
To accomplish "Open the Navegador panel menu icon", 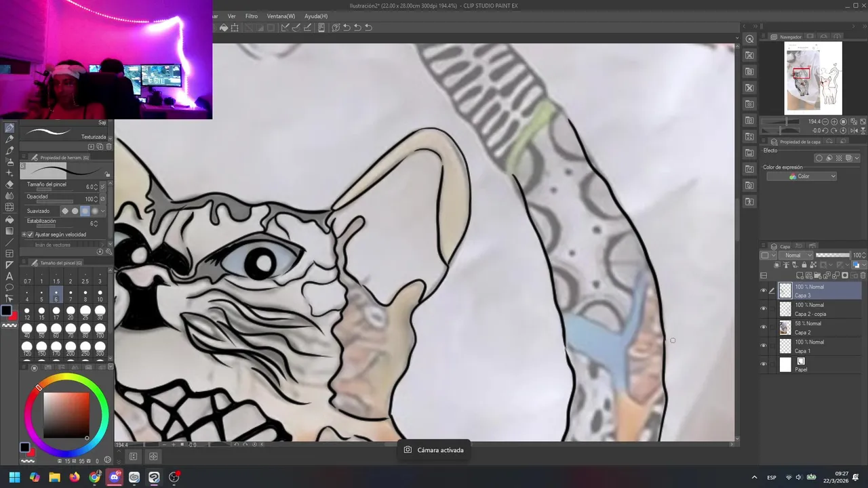I will 763,36.
